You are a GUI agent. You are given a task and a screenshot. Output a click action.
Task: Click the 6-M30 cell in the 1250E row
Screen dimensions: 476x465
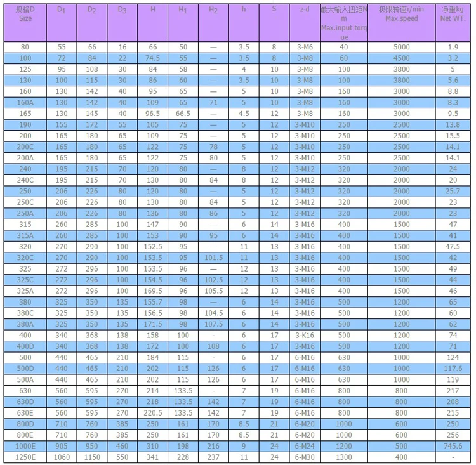tap(305, 457)
